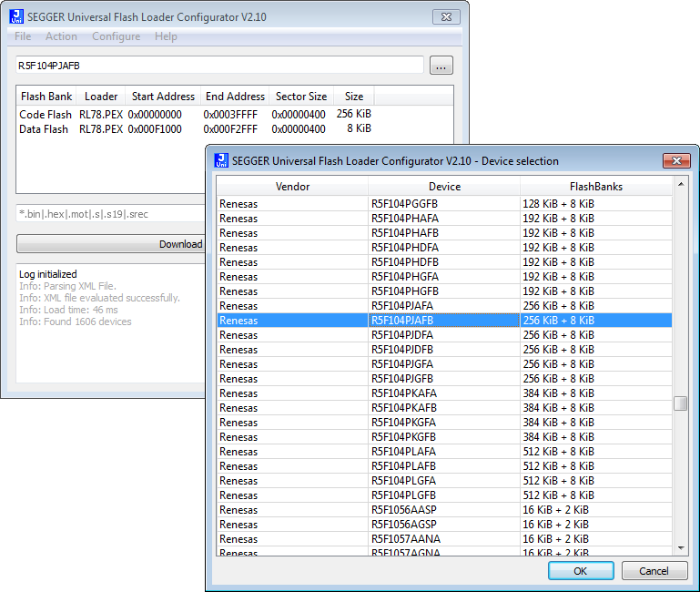700x592 pixels.
Task: Select device R5F104PLAFB
Action: click(x=444, y=466)
